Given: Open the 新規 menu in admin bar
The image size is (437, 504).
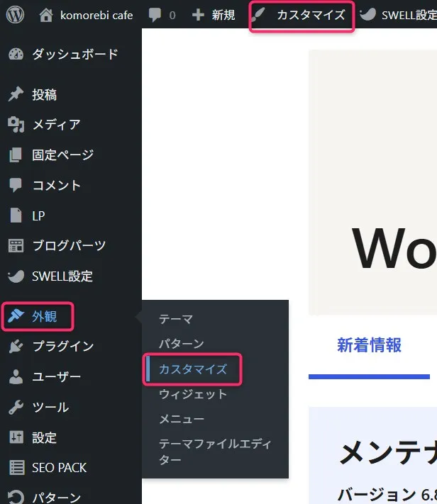Looking at the screenshot, I should [223, 15].
